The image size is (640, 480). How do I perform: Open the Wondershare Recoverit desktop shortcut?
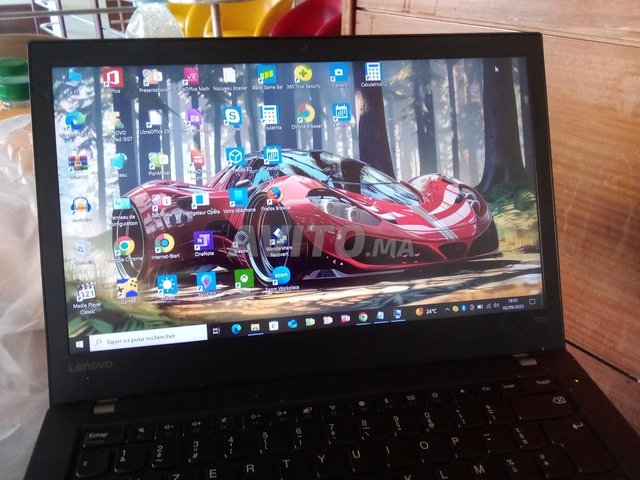[279, 243]
